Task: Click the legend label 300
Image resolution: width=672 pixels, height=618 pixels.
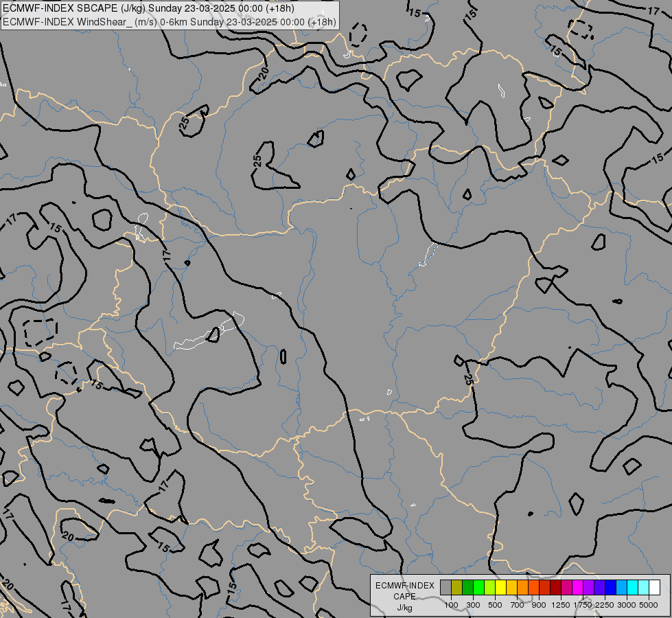Action: click(x=473, y=605)
